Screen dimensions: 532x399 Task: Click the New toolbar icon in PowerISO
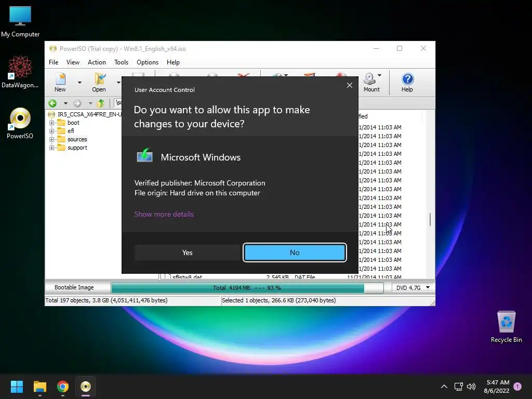[x=60, y=83]
